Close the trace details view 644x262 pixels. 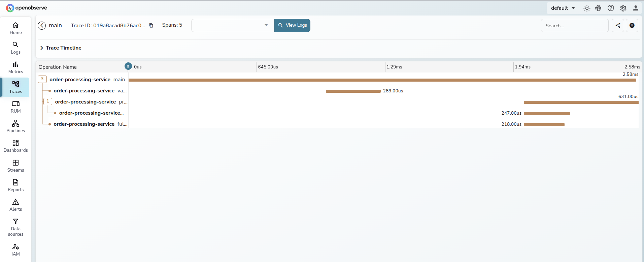click(632, 25)
